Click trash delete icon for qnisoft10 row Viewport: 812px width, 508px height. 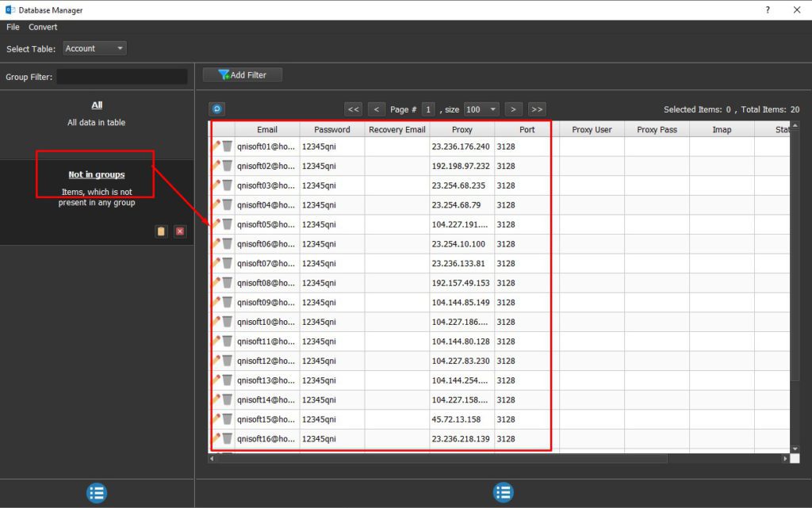(x=227, y=322)
